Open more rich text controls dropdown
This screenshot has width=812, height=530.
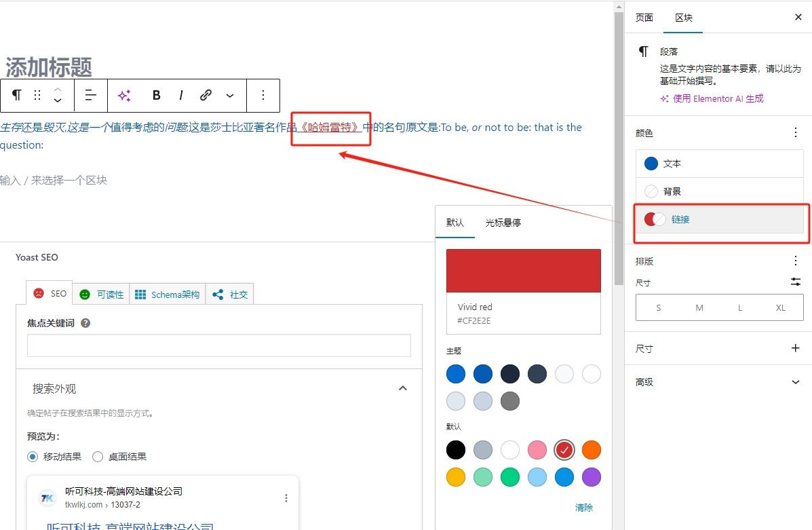coord(230,95)
